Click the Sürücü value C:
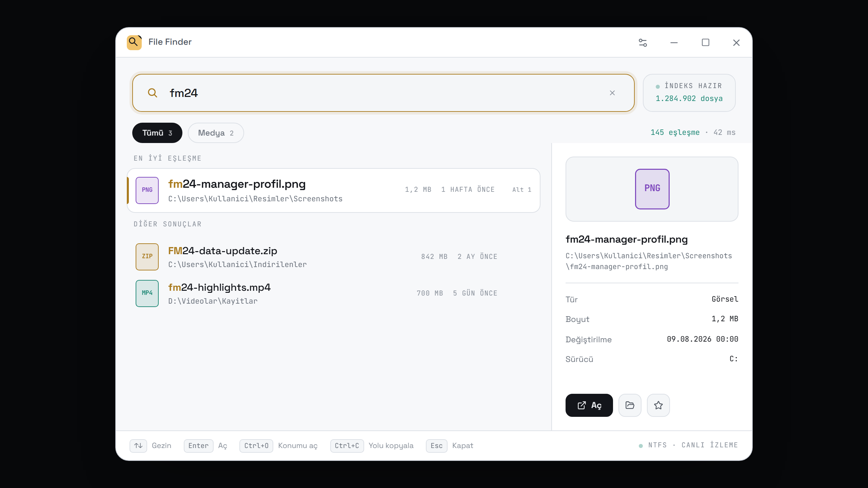 click(734, 359)
